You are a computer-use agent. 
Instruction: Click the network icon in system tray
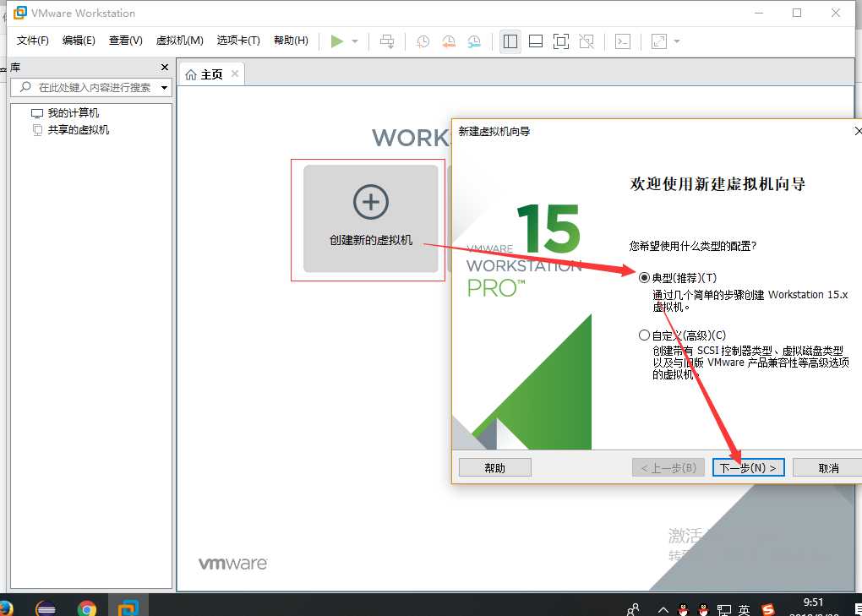point(724,609)
